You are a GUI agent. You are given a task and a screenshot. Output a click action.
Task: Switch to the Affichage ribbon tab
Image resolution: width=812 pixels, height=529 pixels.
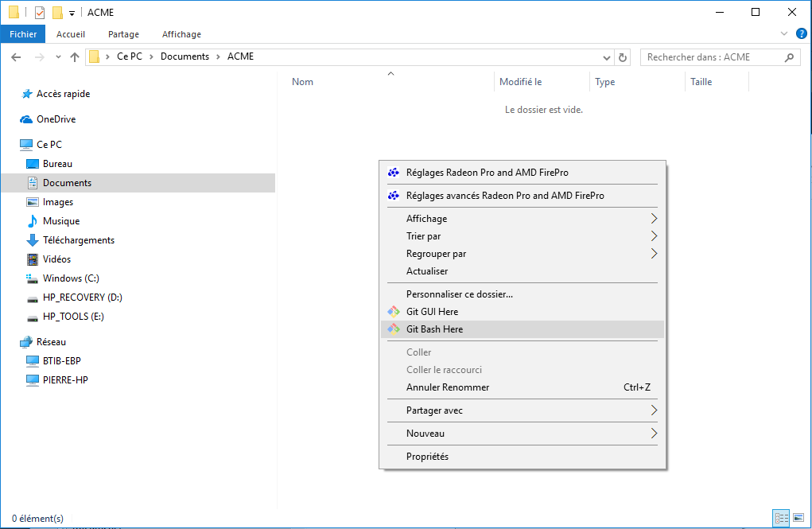click(x=181, y=34)
